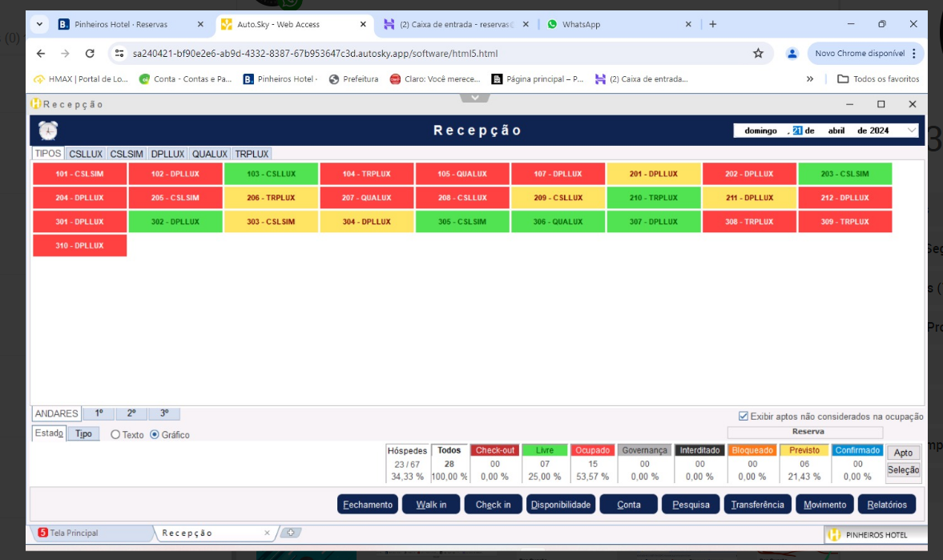
Task: Click the new tab icon beside Recepção tab
Action: point(290,533)
